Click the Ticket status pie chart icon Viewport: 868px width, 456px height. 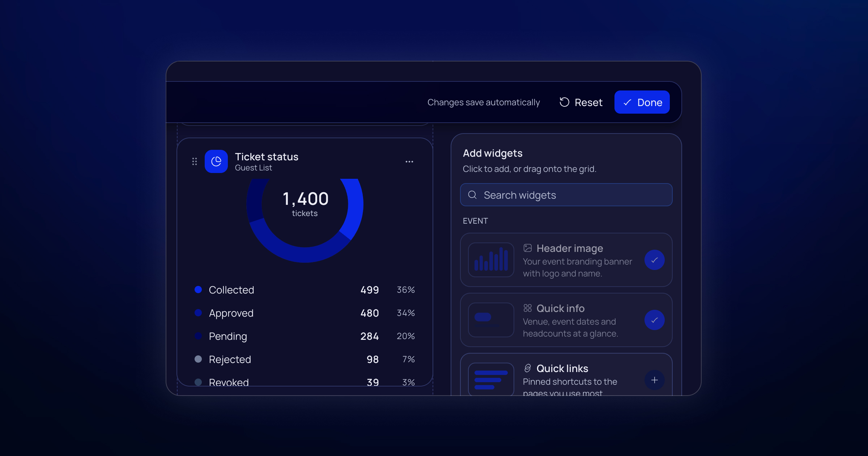pyautogui.click(x=216, y=161)
